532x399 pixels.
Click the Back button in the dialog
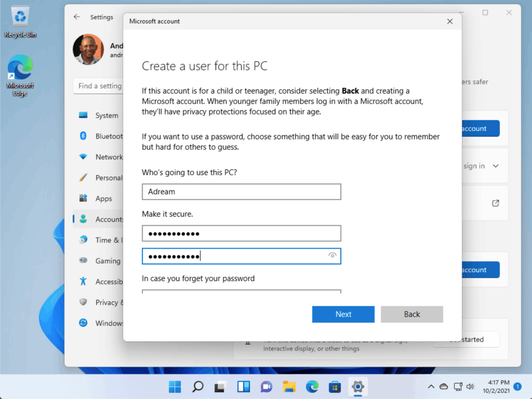click(411, 314)
